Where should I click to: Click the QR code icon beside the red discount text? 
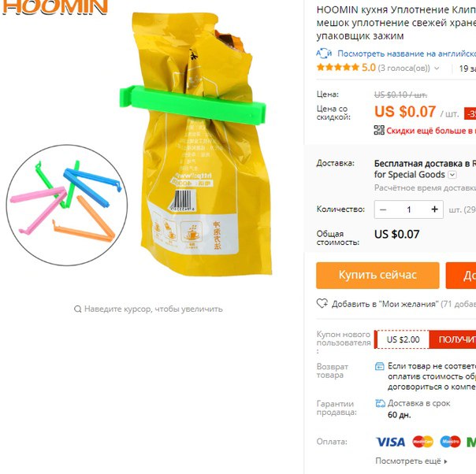point(379,130)
